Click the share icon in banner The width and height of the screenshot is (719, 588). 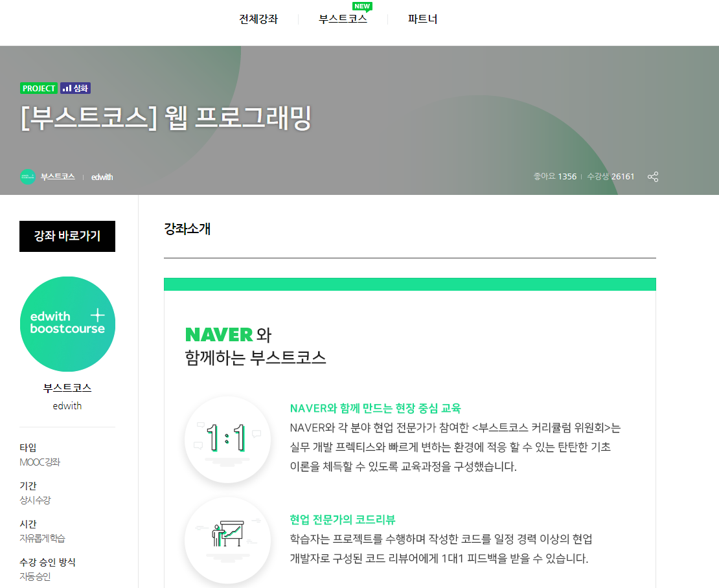(653, 177)
